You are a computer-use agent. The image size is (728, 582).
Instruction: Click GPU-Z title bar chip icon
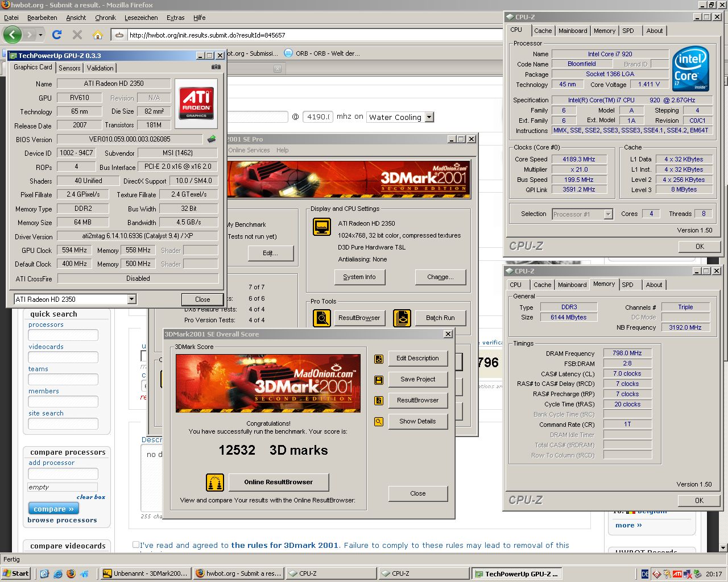13,56
